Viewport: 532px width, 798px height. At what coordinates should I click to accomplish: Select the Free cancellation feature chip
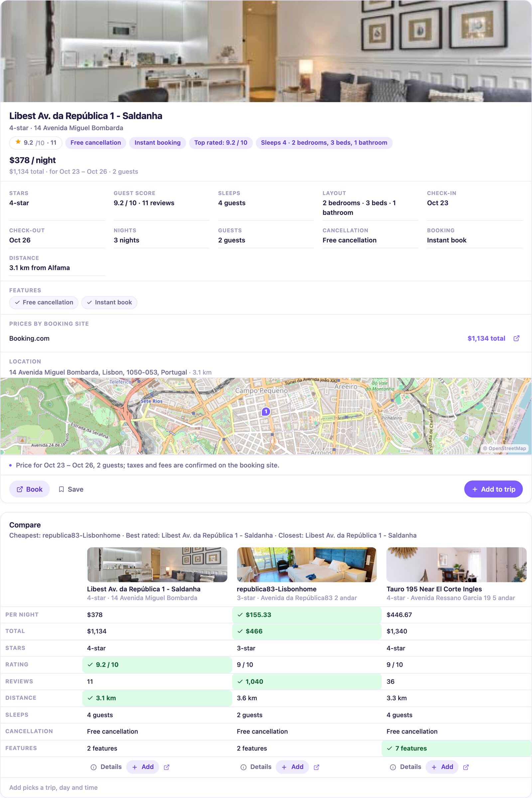coord(44,302)
